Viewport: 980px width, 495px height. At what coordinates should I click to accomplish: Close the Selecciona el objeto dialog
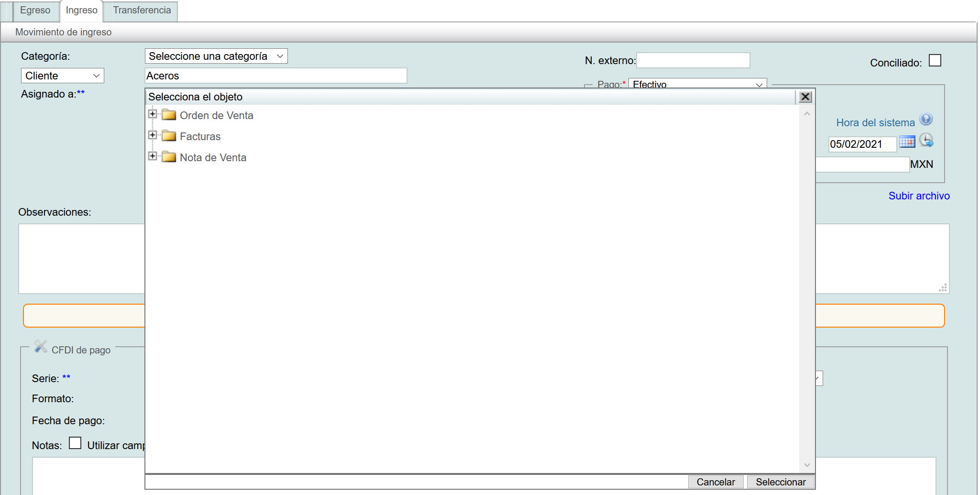[805, 97]
